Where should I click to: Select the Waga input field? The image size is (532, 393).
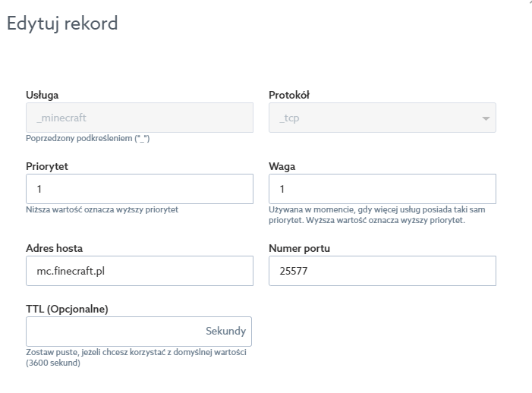point(382,189)
